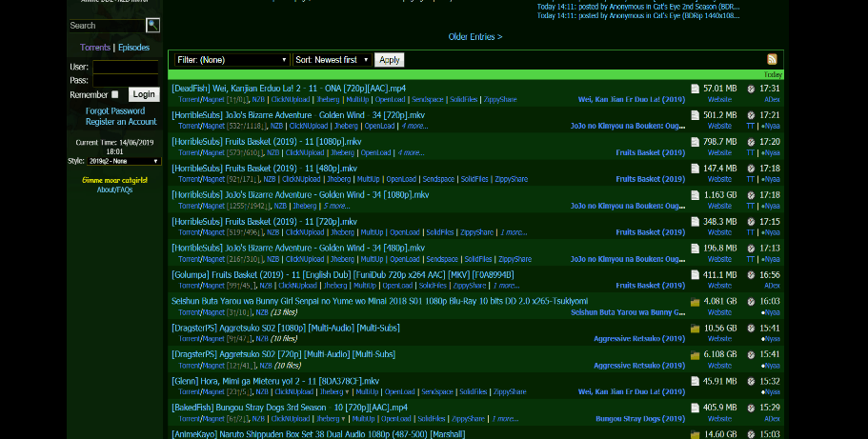The height and width of the screenshot is (439, 868).
Task: Click file icon beside 411.1 MB
Action: click(x=695, y=274)
